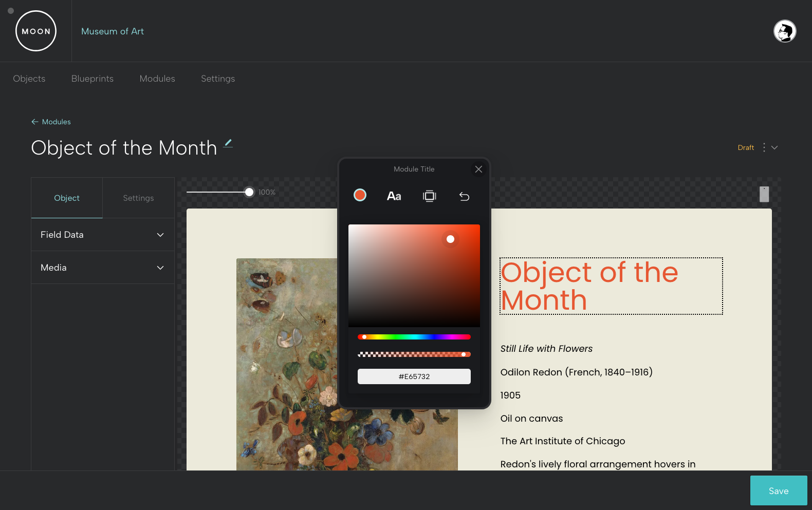Switch to the panel Settings tab
This screenshot has height=510, width=812.
click(x=138, y=198)
